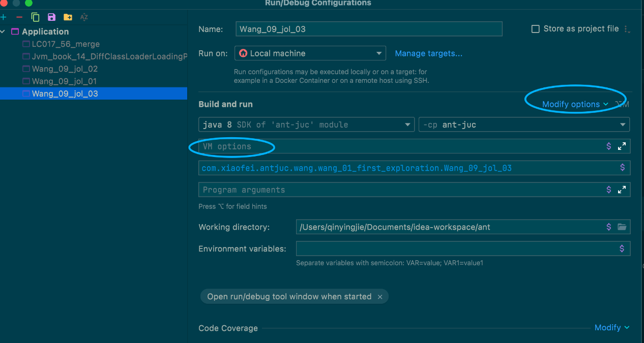Click the Copy Configuration icon
644x343 pixels.
tap(35, 17)
